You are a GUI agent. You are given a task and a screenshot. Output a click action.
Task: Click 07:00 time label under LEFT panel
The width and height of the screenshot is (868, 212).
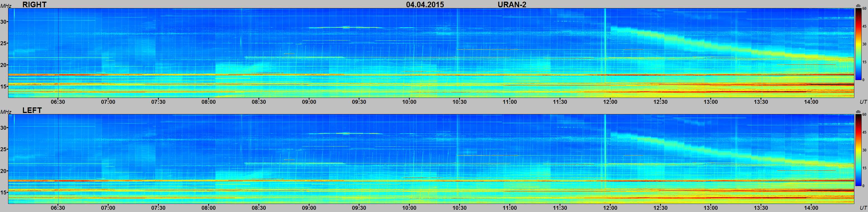pyautogui.click(x=108, y=208)
